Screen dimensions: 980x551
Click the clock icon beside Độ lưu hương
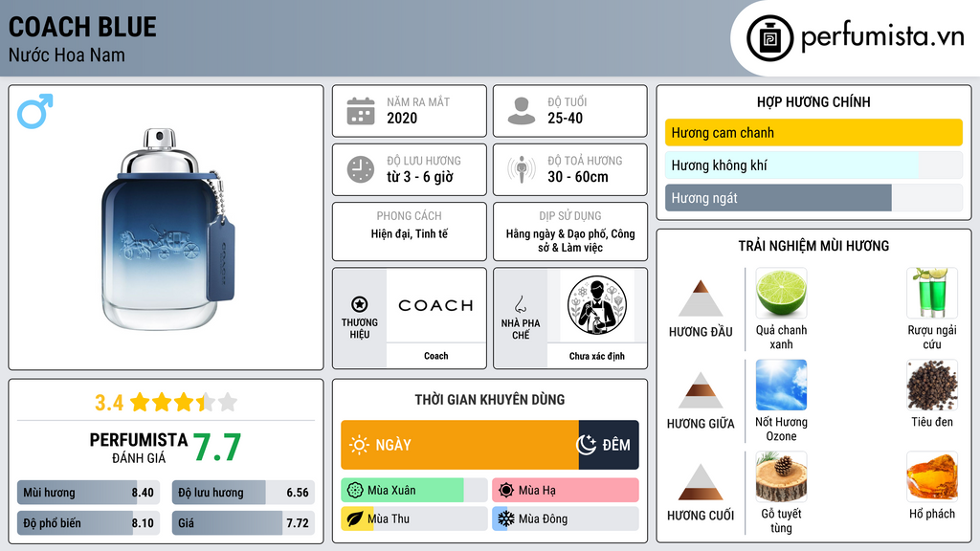(x=361, y=169)
